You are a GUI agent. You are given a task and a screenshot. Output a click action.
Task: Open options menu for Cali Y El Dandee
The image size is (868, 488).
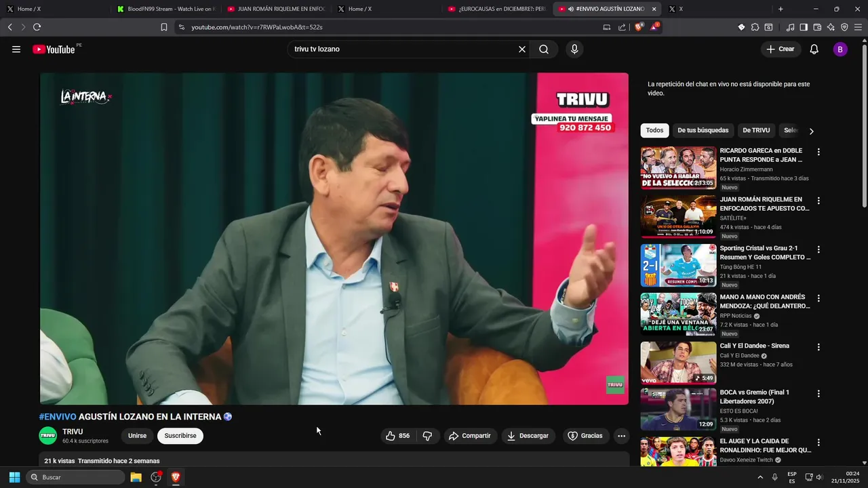coord(818,347)
